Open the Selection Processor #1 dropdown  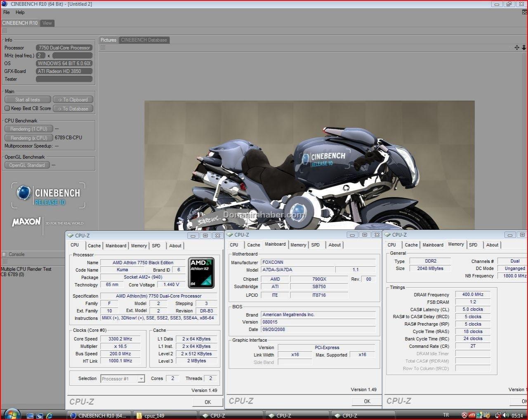[x=123, y=379]
